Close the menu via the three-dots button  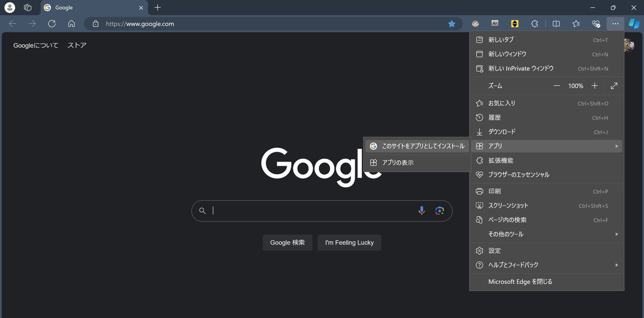click(x=616, y=24)
